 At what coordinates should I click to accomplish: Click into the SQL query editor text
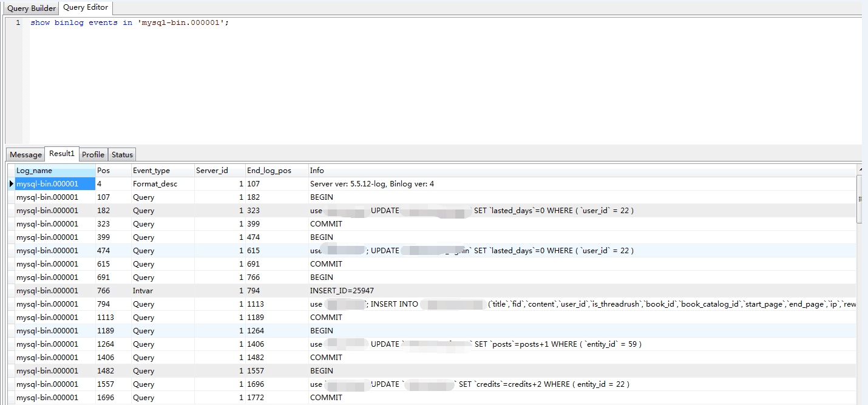click(130, 22)
